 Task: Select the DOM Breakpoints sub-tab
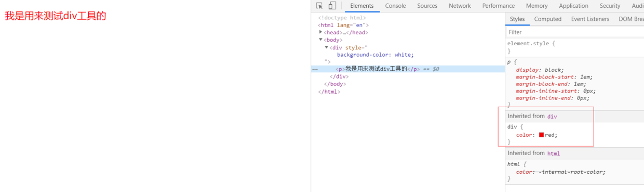[631, 19]
